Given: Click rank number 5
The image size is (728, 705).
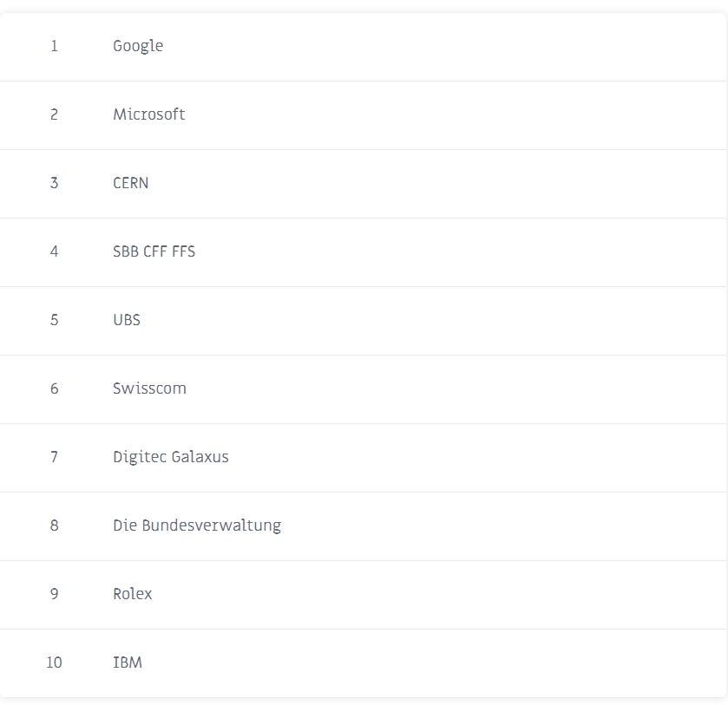Looking at the screenshot, I should click(x=55, y=320).
